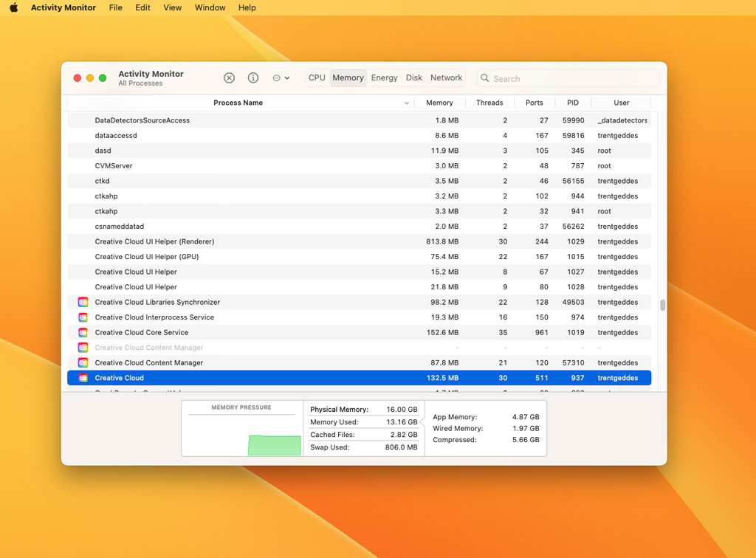Open the Window menu
The height and width of the screenshot is (558, 756).
(x=210, y=7)
